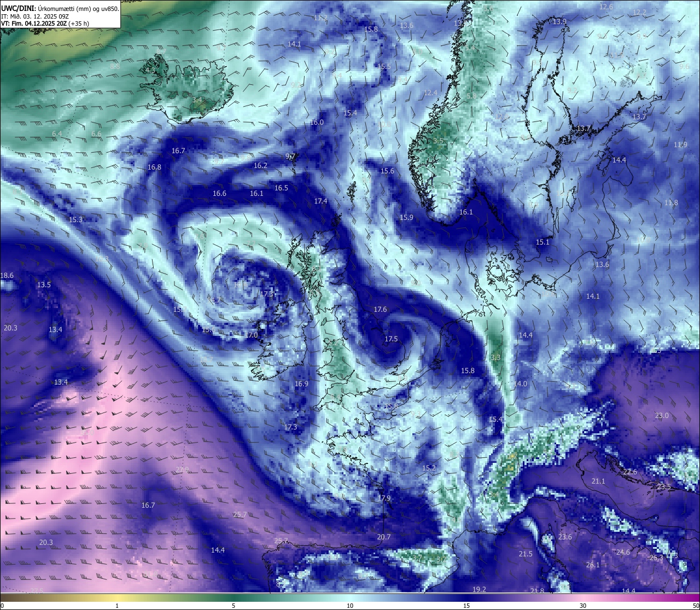
Task: Click the map value label "16.0"
Action: (x=317, y=123)
